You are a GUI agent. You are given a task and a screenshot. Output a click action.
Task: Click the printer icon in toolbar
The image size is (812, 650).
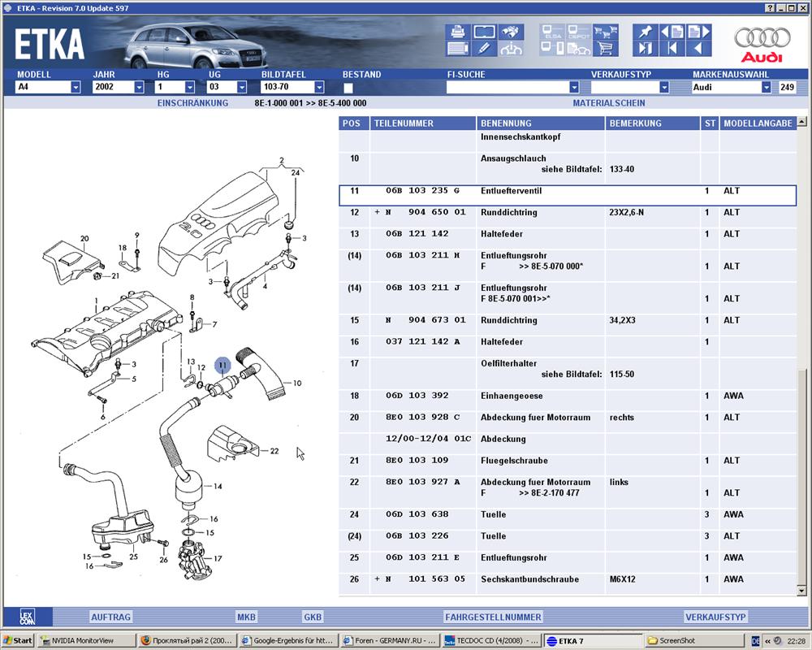pos(458,32)
